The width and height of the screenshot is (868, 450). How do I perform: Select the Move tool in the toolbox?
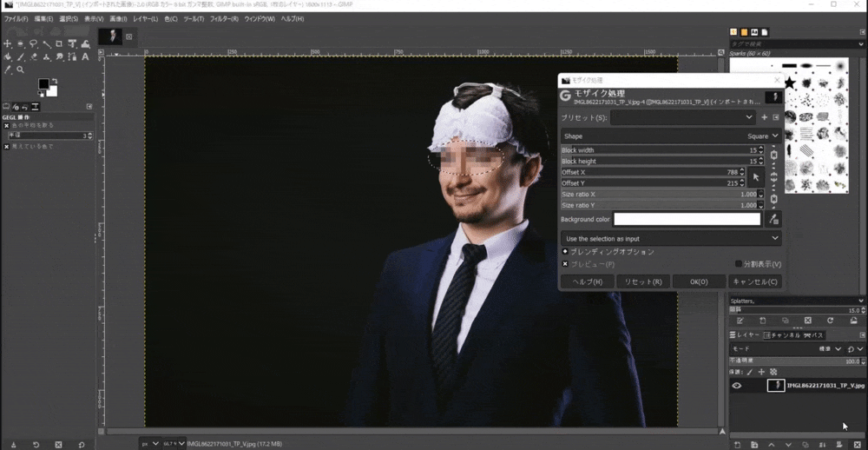click(x=8, y=44)
